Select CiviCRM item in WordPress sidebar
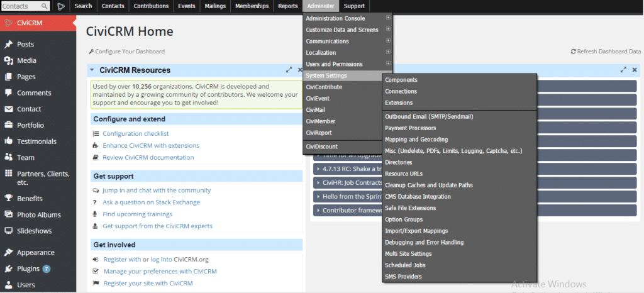The image size is (644, 293). point(38,23)
